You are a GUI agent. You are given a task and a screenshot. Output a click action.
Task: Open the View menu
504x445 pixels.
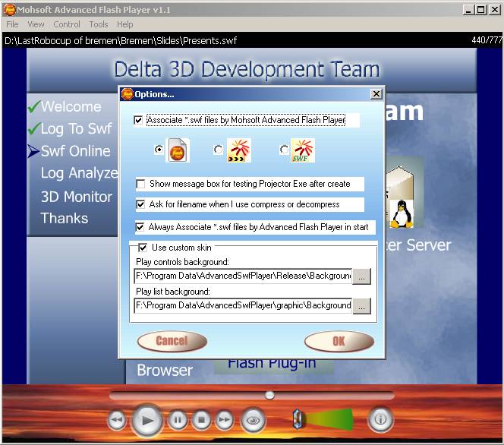click(36, 24)
